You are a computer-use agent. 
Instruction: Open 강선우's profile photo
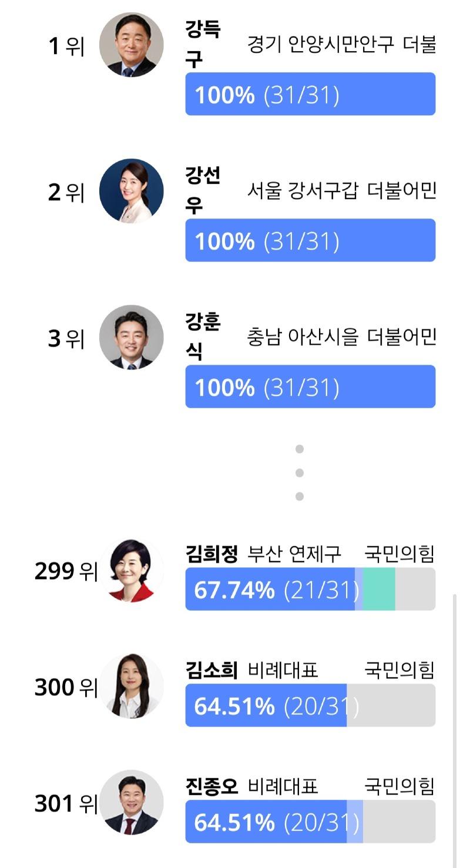[x=132, y=191]
